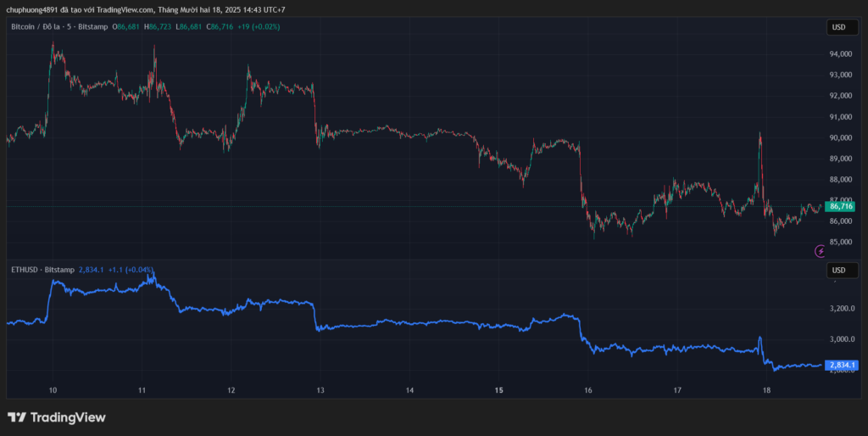Open the USD currency selector for Bitcoin

pos(838,27)
